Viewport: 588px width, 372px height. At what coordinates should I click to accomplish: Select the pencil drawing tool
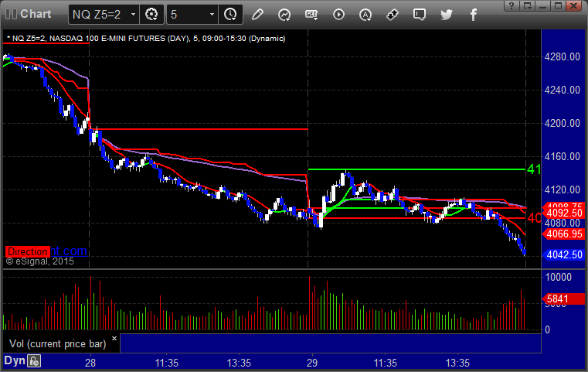pos(258,14)
